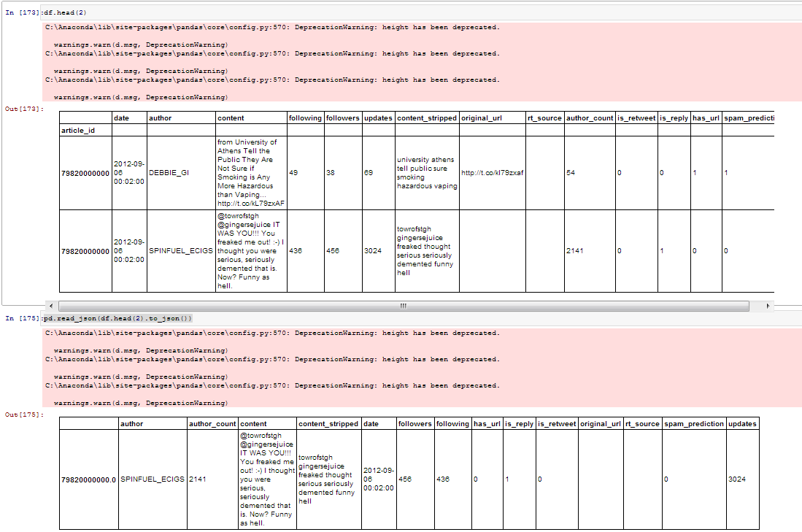Click content_stripped header in second table

coord(329,423)
